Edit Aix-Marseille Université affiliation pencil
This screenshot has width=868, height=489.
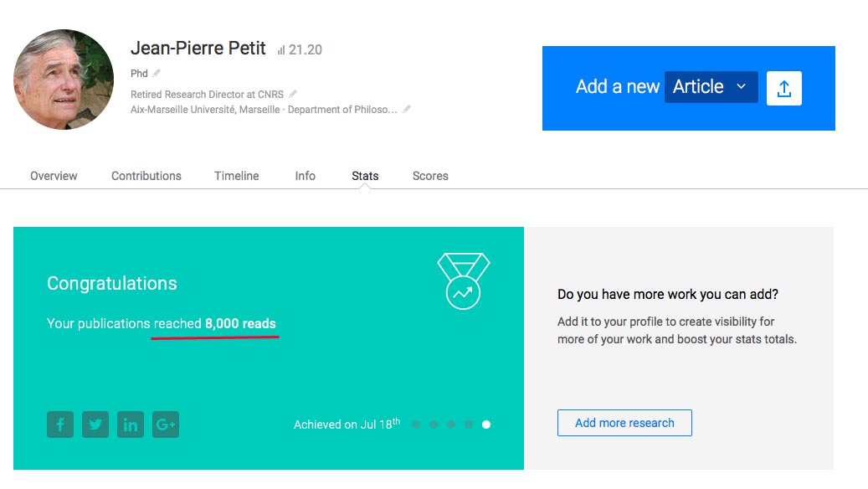click(x=407, y=109)
